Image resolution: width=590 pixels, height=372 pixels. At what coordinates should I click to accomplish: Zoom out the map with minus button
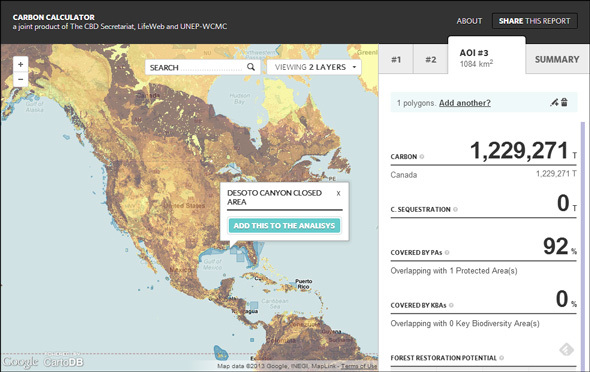(x=21, y=79)
